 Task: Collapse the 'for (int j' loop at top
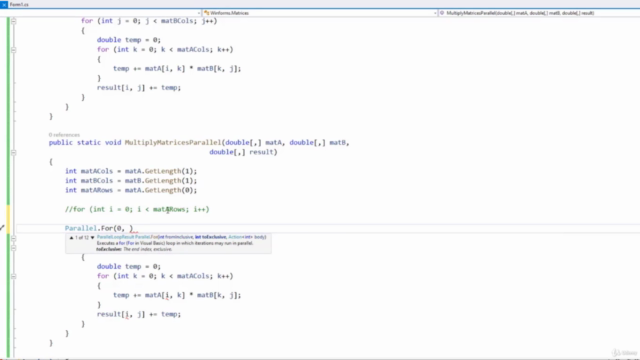[13, 21]
